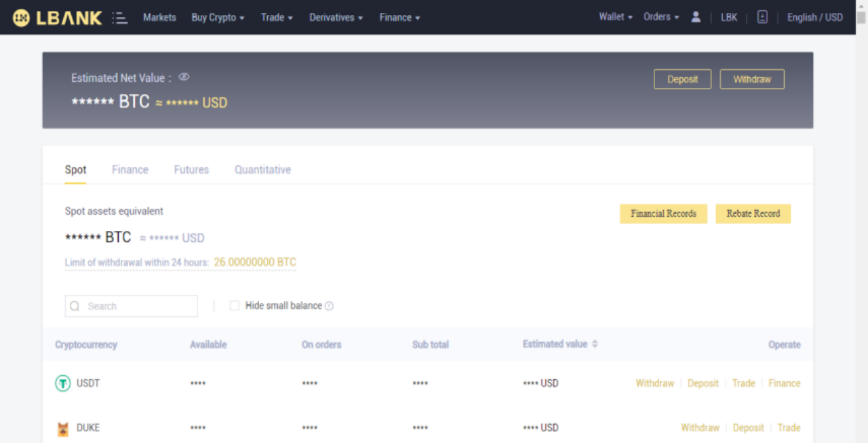Expand the Buy Crypto dropdown
This screenshot has width=868, height=443.
(x=218, y=18)
